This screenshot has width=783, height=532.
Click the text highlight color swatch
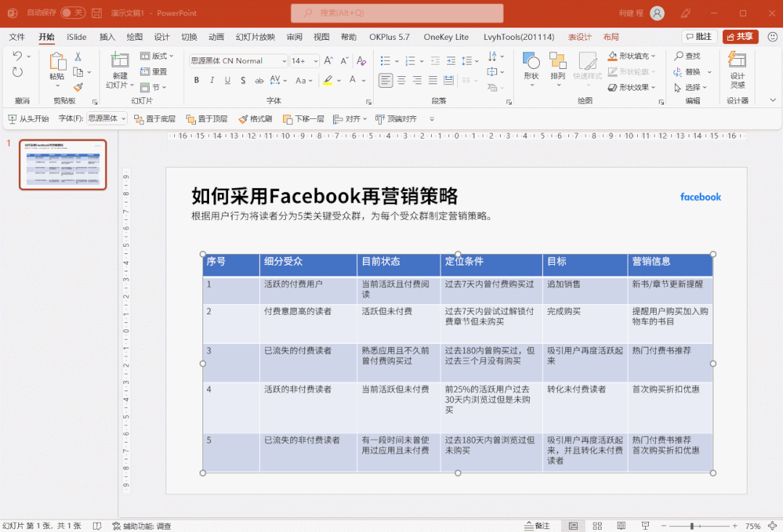(x=327, y=80)
